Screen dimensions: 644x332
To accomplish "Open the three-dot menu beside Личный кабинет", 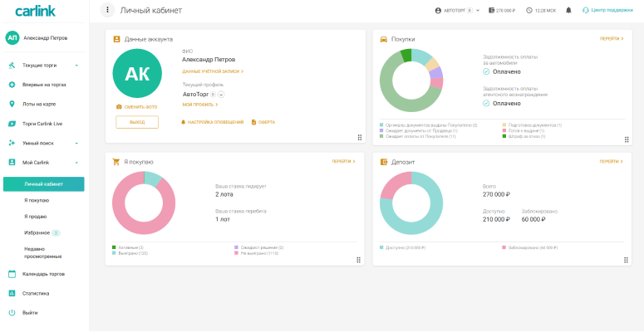I will pyautogui.click(x=107, y=10).
